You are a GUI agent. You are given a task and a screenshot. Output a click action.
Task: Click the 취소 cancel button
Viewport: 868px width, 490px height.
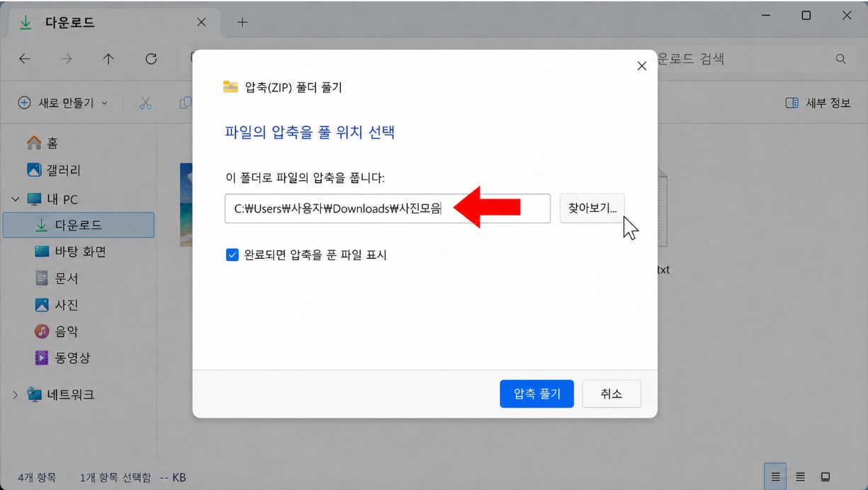(611, 394)
